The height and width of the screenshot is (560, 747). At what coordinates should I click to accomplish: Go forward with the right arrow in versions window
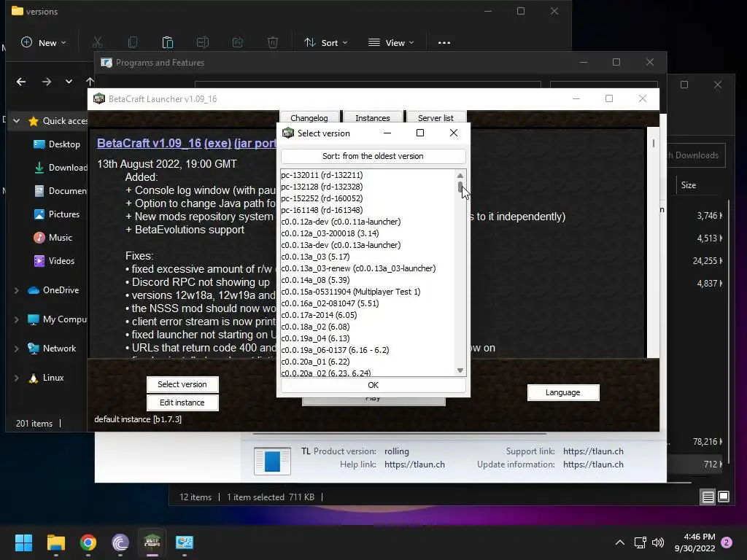(x=46, y=82)
